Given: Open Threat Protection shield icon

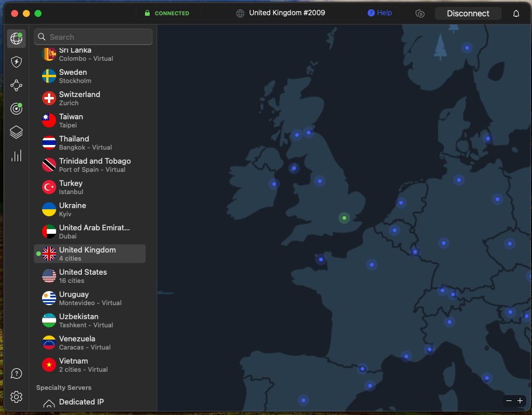Looking at the screenshot, I should [x=16, y=62].
